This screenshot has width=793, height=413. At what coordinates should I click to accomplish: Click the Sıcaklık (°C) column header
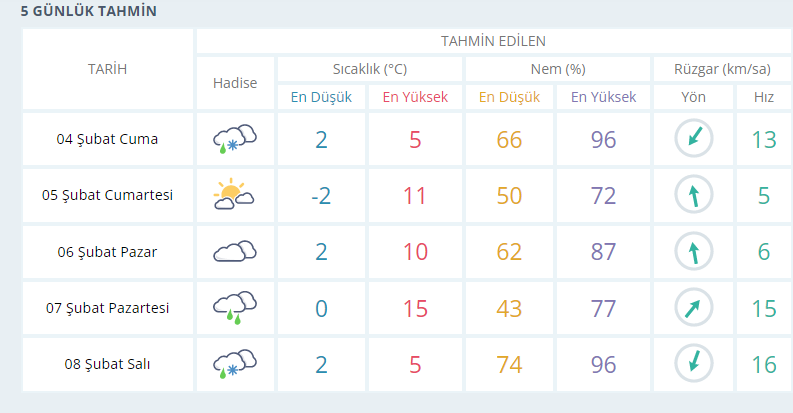click(370, 69)
